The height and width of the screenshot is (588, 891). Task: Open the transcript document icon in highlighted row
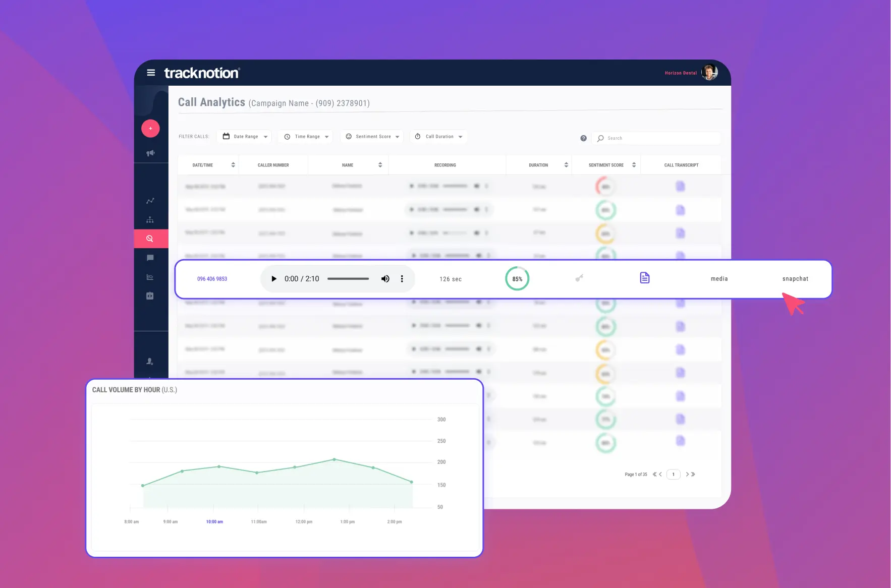645,278
